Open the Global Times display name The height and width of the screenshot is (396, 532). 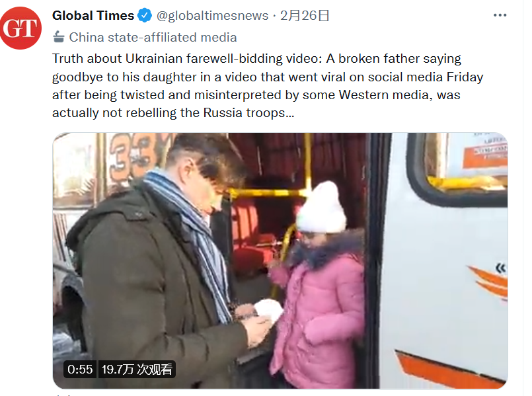pos(93,16)
